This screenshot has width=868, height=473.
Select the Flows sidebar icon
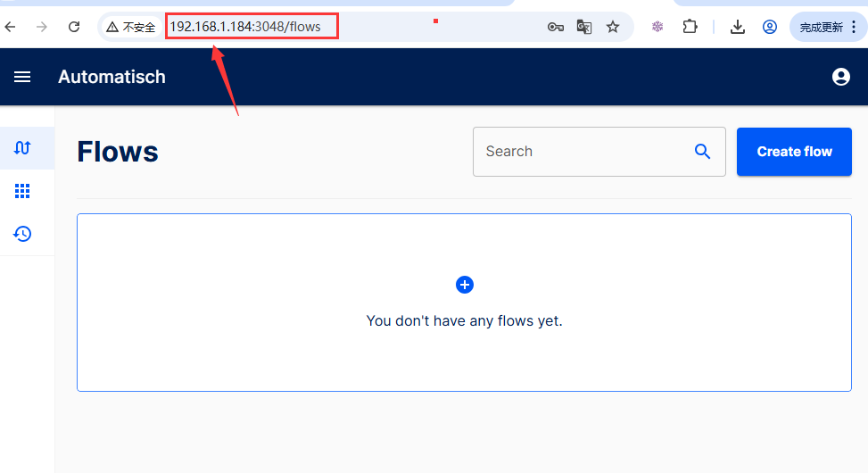tap(22, 148)
